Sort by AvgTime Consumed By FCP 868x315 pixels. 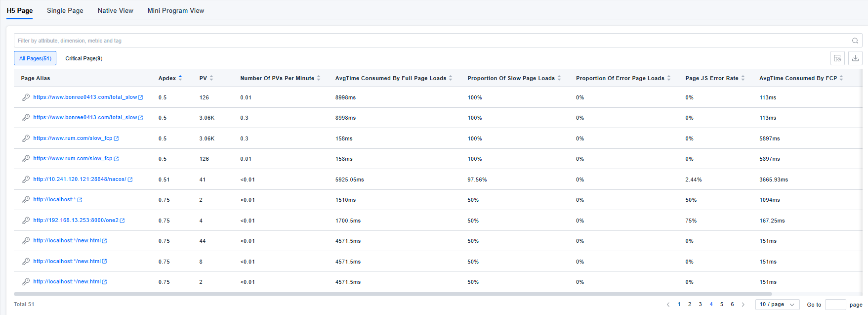point(841,78)
